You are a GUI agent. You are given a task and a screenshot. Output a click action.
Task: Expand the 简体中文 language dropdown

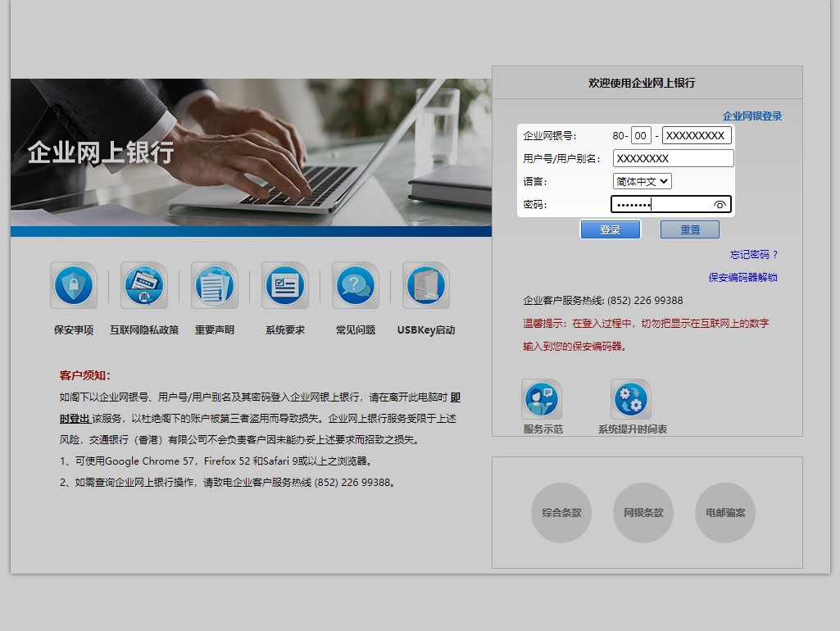click(642, 181)
